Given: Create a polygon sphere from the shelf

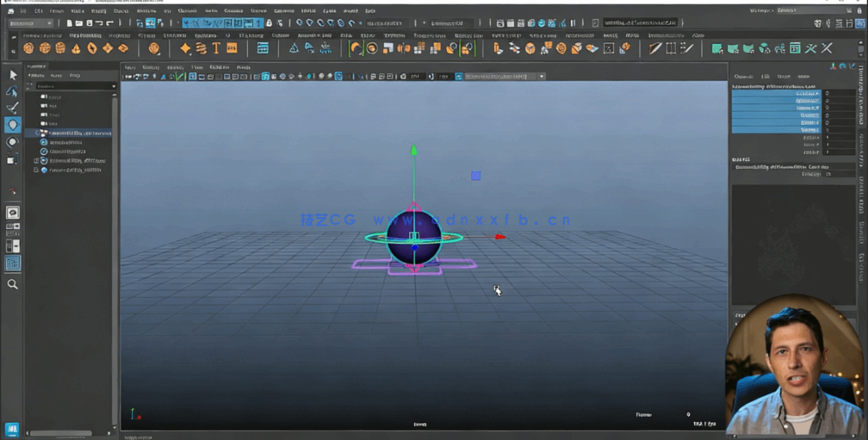Looking at the screenshot, I should click(x=29, y=49).
